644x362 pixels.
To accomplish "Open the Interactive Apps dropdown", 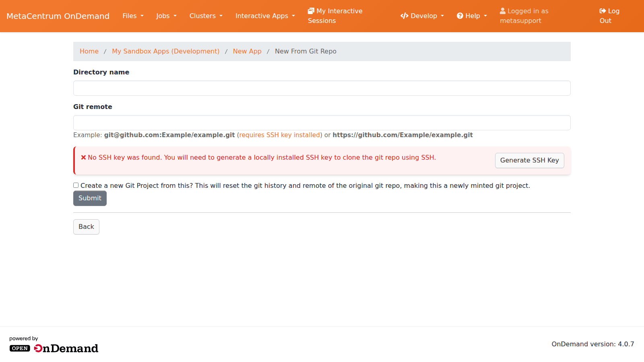I will (265, 16).
